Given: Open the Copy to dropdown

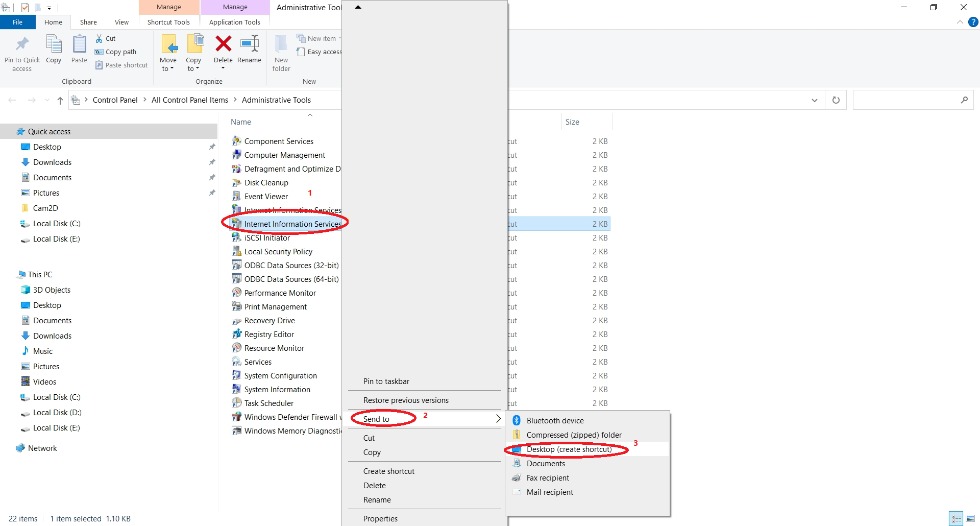Looking at the screenshot, I should click(x=193, y=68).
